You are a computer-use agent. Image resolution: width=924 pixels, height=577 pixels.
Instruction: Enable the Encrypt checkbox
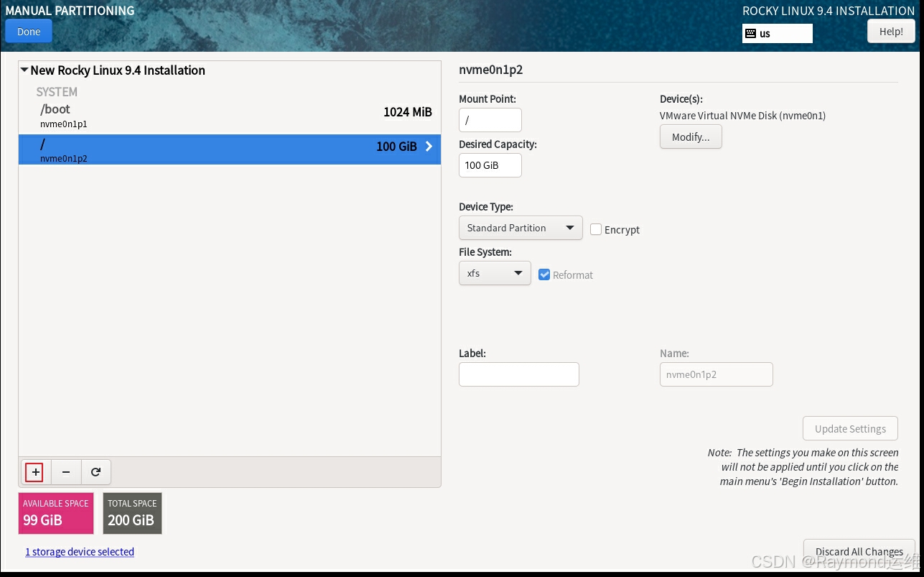[x=596, y=229]
